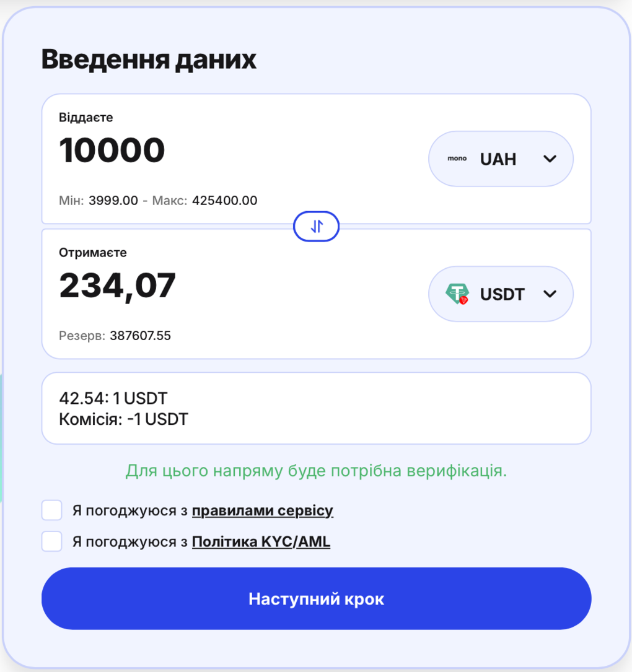Tick the правилами сервісу agreement checkbox

coord(52,510)
